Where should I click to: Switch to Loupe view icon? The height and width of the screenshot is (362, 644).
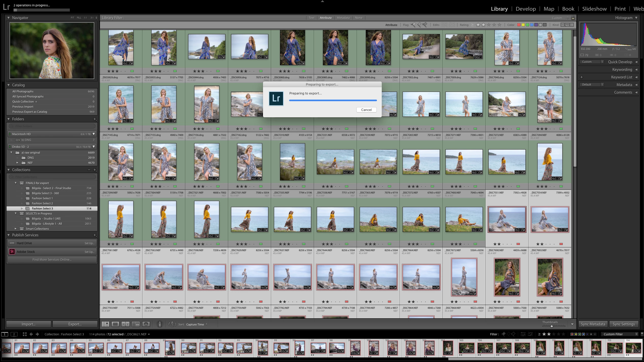click(x=115, y=324)
